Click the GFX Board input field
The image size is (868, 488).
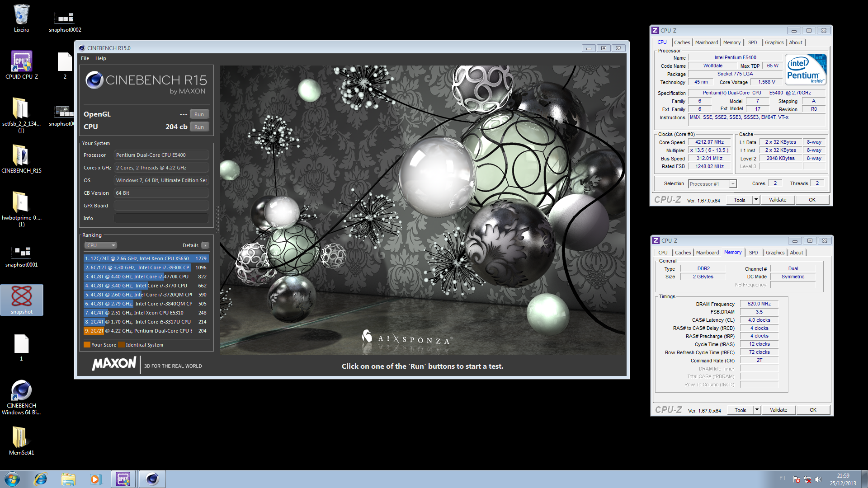pos(161,206)
